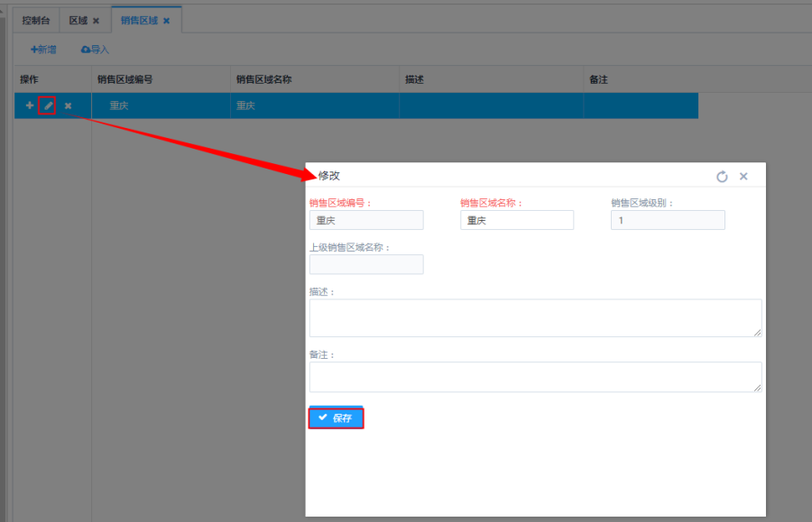The height and width of the screenshot is (522, 812).
Task: Click the 新增 button in the toolbar
Action: tap(43, 50)
